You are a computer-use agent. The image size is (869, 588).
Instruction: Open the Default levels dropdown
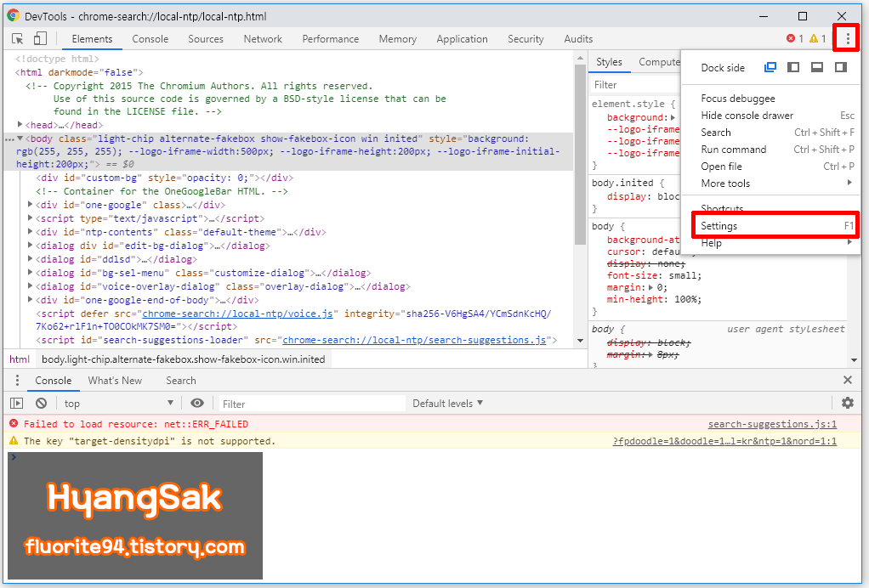448,403
